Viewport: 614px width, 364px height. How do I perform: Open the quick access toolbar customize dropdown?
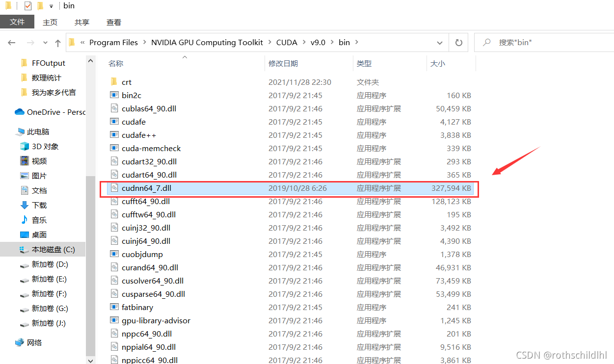coord(51,6)
